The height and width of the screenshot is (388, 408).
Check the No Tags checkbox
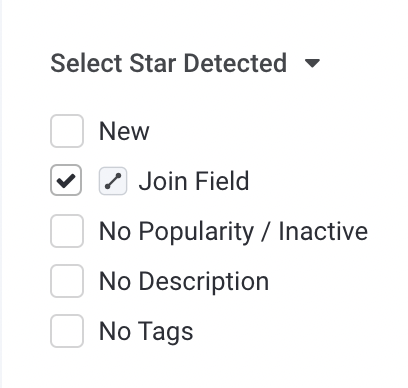[x=67, y=331]
